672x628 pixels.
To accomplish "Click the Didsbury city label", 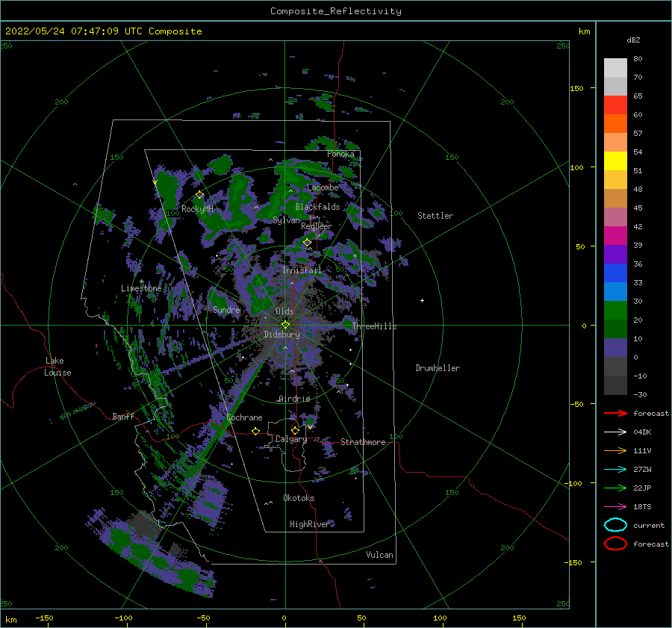I will coord(281,335).
